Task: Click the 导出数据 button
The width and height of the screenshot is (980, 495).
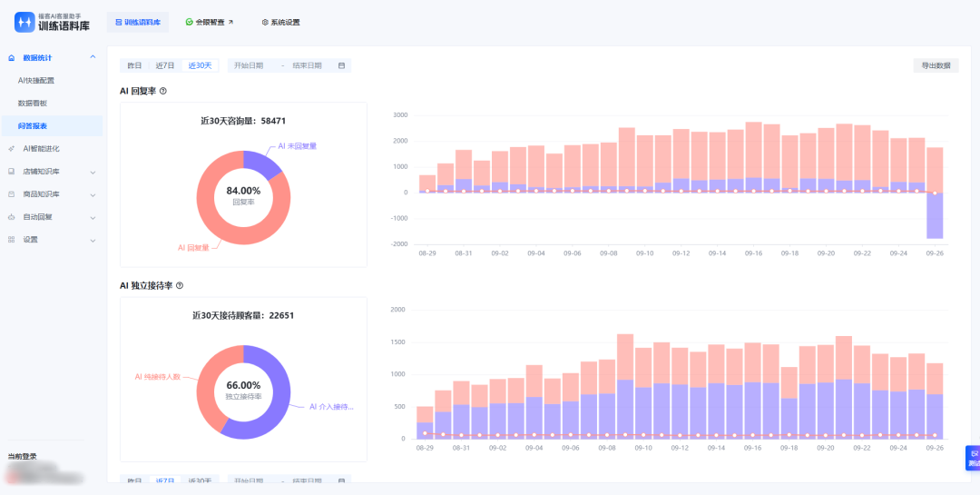Action: (936, 65)
